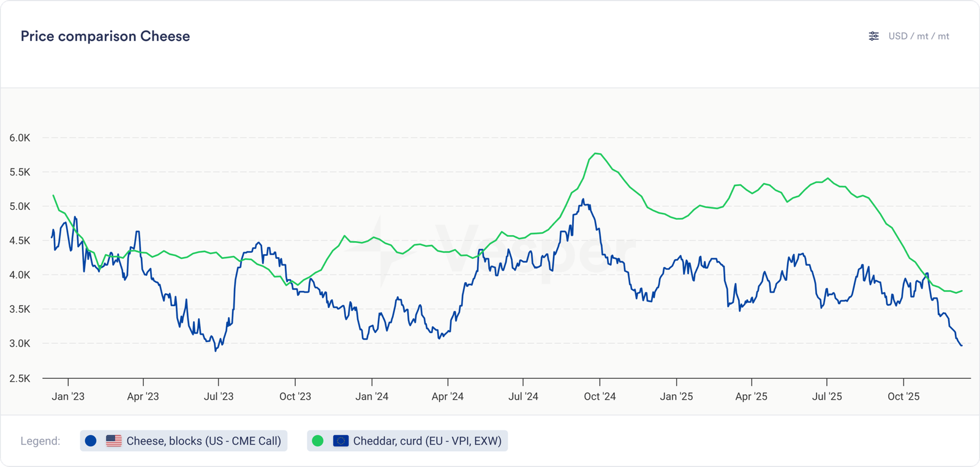Click the end of the blue line at far right
Image resolution: width=980 pixels, height=467 pixels.
[961, 346]
